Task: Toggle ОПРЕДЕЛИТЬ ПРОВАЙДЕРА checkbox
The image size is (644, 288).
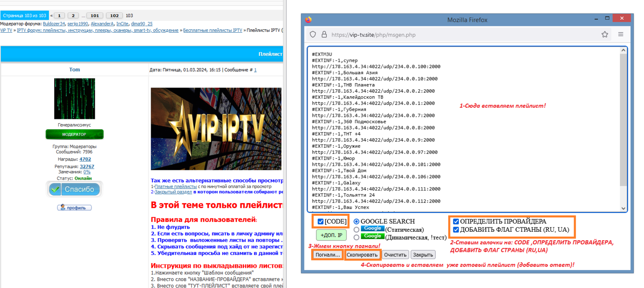Action: tap(456, 221)
